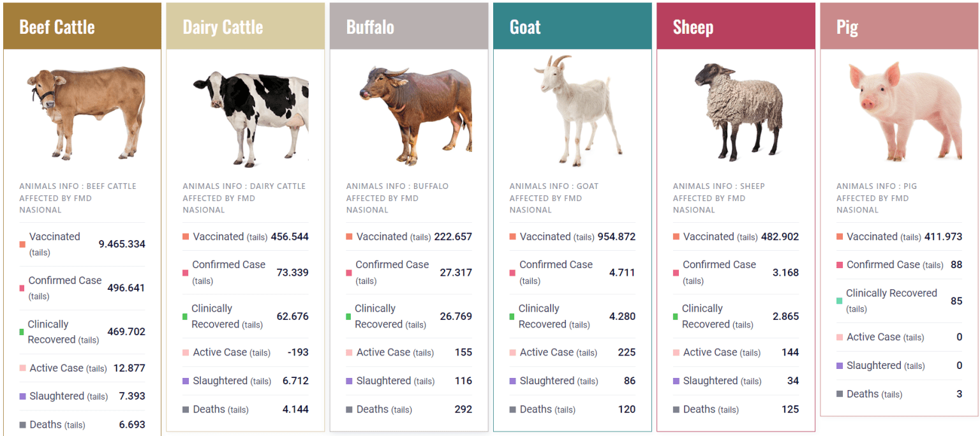Open the Buffalo card header
This screenshot has width=980, height=436.
tap(409, 26)
